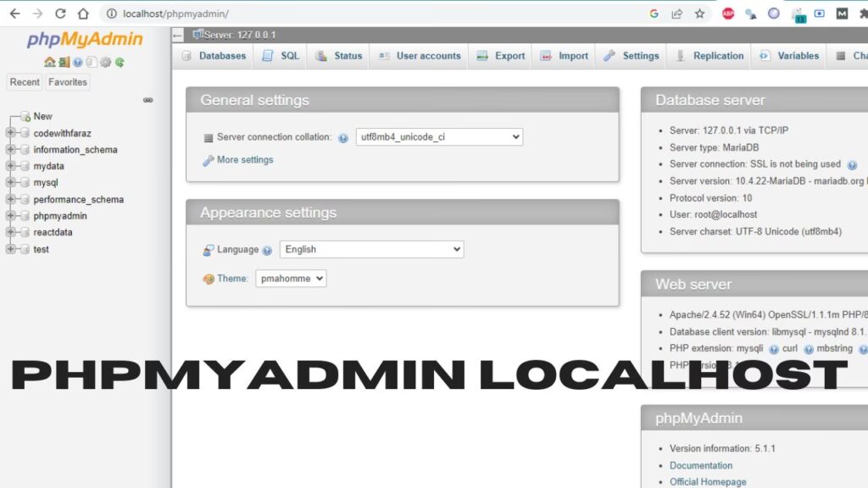Open the SQL tab
This screenshot has width=868, height=488.
pos(281,56)
